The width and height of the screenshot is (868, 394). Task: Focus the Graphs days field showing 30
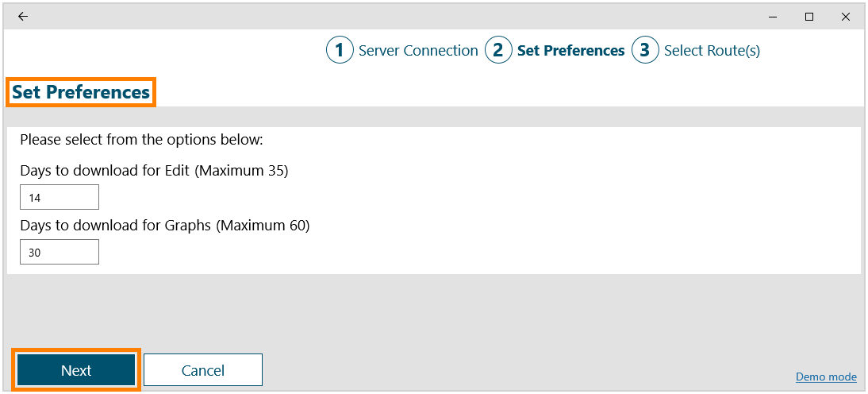coord(60,252)
